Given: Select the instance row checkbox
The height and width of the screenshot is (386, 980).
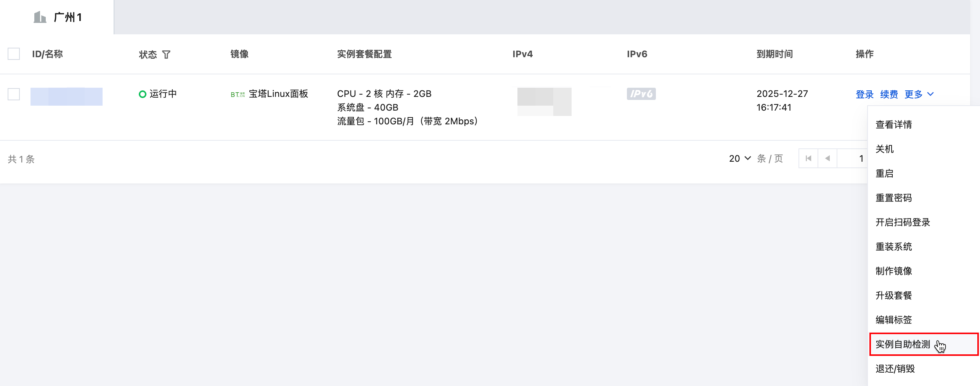Looking at the screenshot, I should pyautogui.click(x=14, y=94).
